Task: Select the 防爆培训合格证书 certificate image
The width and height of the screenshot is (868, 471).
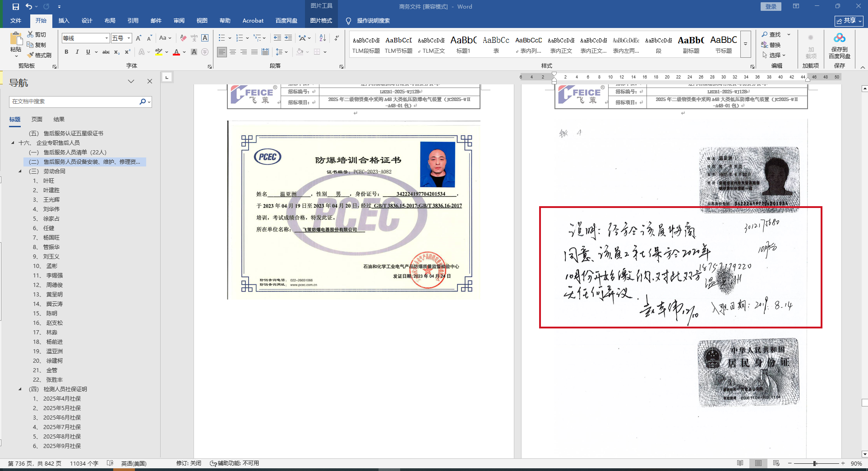Action: click(354, 210)
